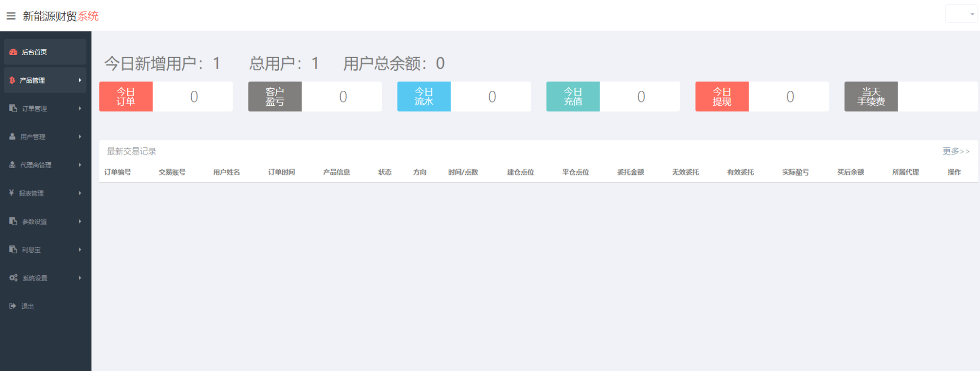Select 退出 to log out
This screenshot has width=980, height=371.
click(45, 306)
